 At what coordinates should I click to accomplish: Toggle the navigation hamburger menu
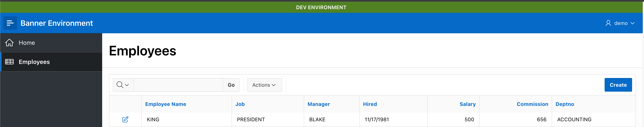[x=10, y=23]
